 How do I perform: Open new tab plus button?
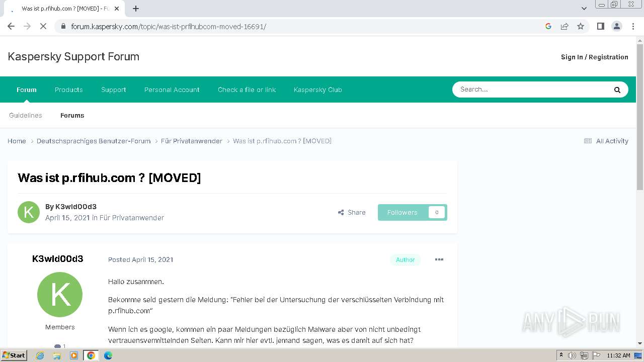coord(136,9)
